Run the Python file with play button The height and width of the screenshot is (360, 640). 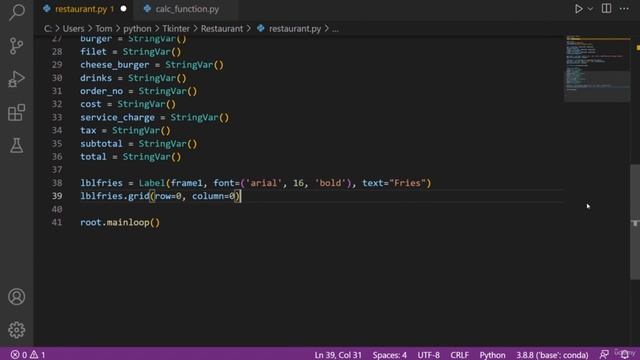tap(578, 9)
